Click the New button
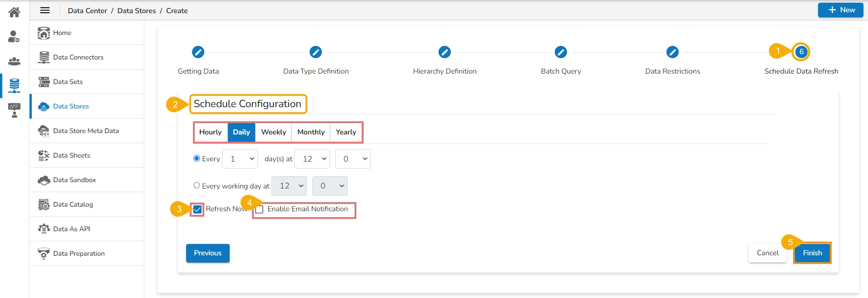 (841, 10)
